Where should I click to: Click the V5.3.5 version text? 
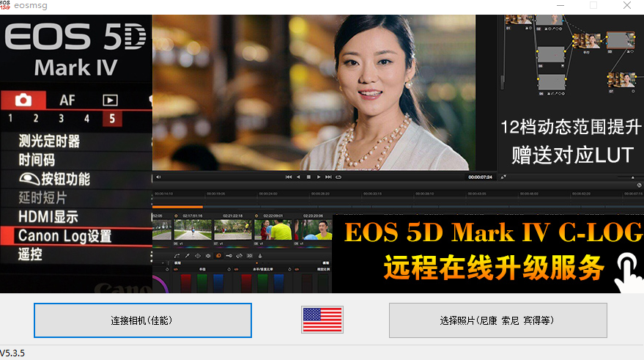tap(12, 353)
